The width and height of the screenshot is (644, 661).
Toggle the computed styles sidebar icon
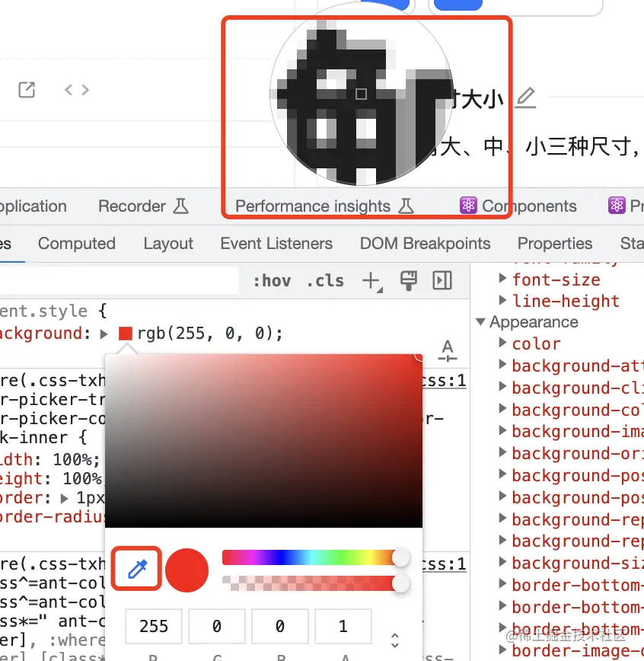point(442,280)
